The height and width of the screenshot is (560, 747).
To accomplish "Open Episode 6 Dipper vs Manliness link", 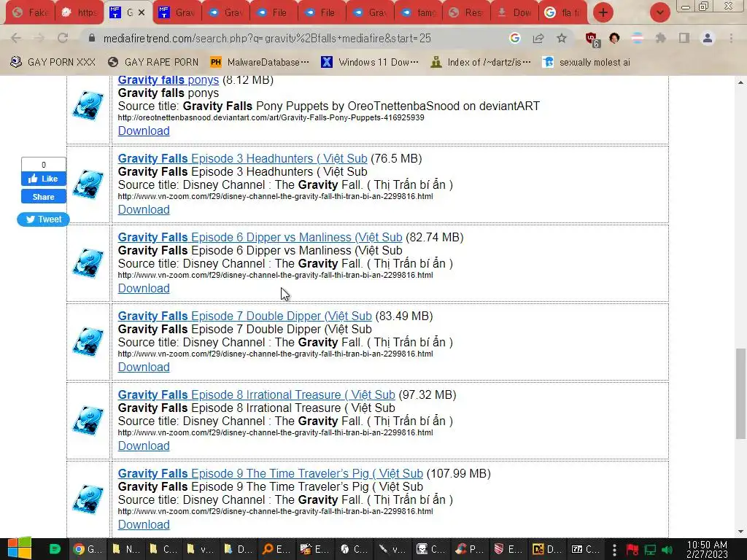I will pyautogui.click(x=260, y=237).
